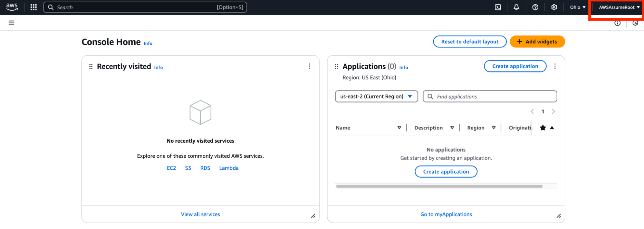Image resolution: width=644 pixels, height=229 pixels.
Task: Open hamburger side navigation menu
Action: coord(11,23)
